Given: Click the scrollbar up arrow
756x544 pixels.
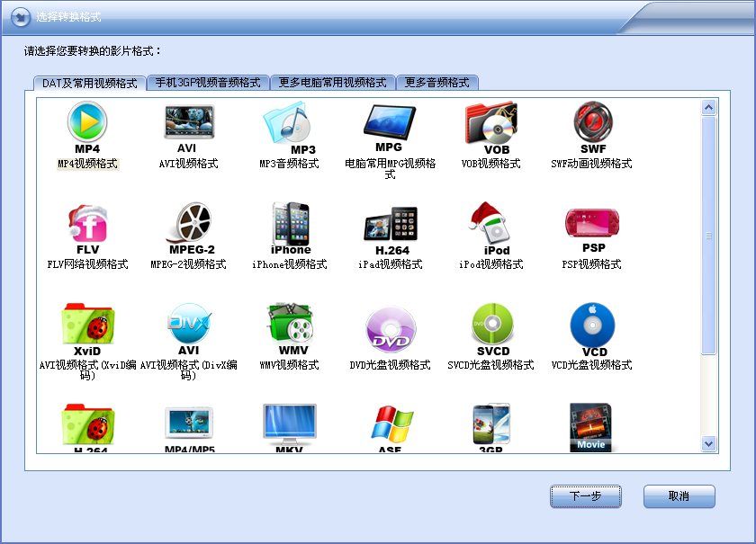Looking at the screenshot, I should 708,107.
